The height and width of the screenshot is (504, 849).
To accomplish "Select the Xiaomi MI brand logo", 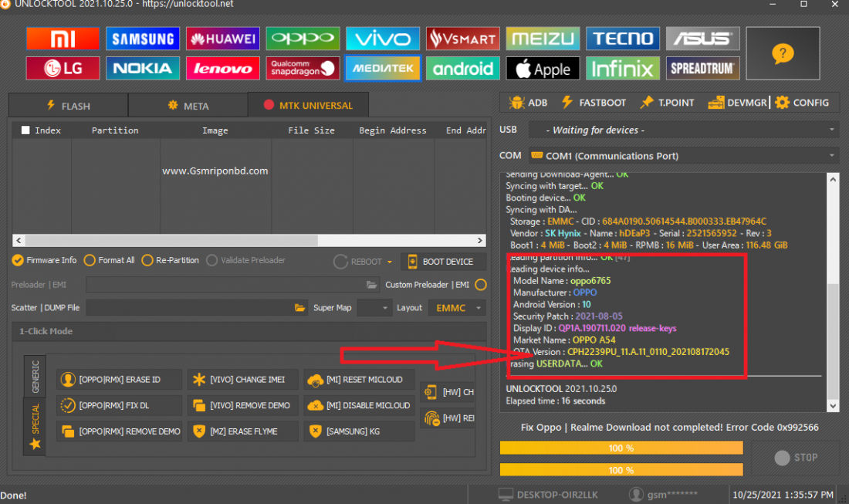I will coord(63,39).
